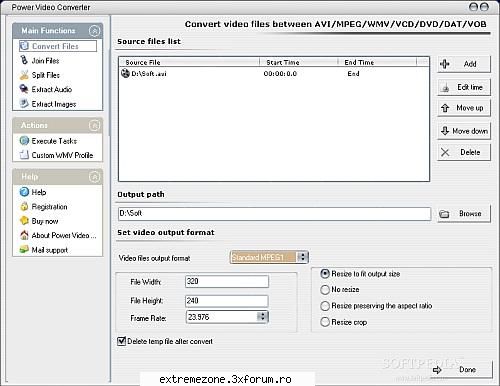Click the Move down arrow icon
The image size is (500, 386).
(x=445, y=130)
